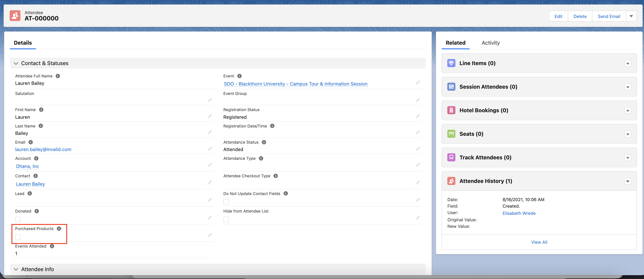Image resolution: width=644 pixels, height=279 pixels.
Task: Click View All in Attendee History
Action: 539,242
